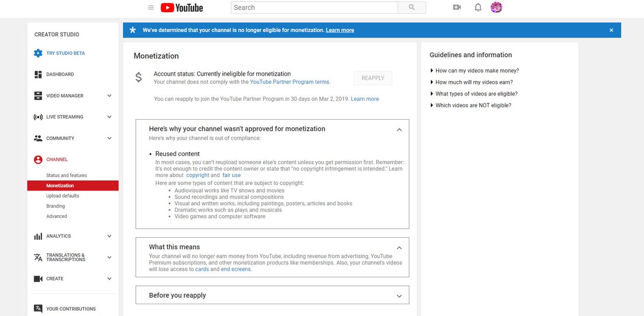Click the search magnifier button
The height and width of the screenshot is (316, 644).
[x=412, y=8]
